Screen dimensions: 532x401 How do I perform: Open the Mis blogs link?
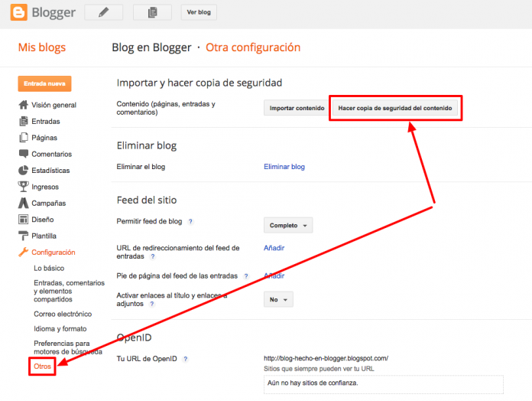point(42,47)
